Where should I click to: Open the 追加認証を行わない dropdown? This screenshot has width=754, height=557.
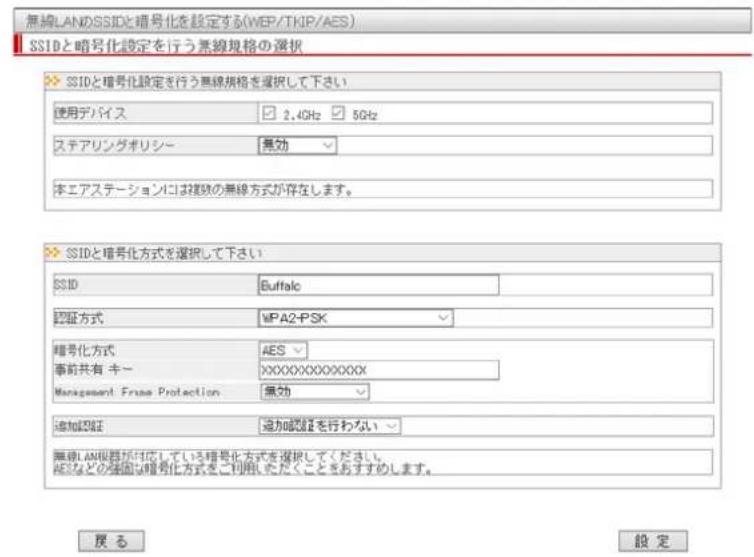click(x=329, y=426)
